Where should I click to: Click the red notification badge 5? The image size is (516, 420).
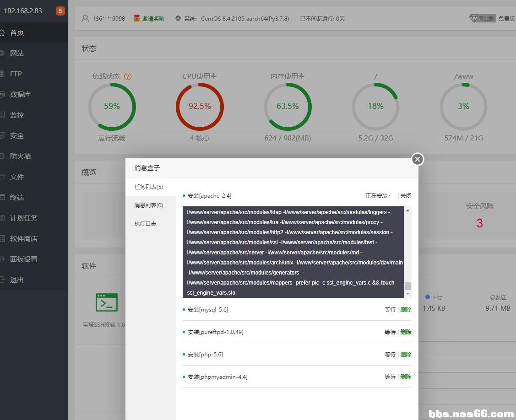click(x=60, y=11)
